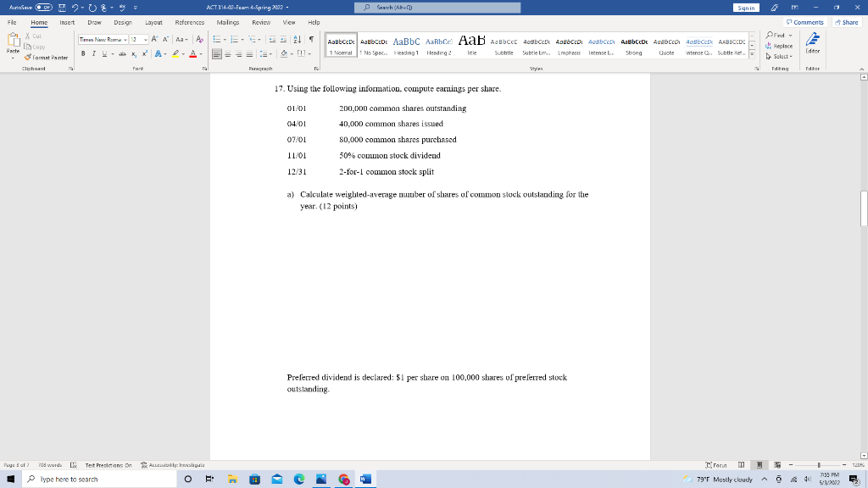Apply strikethrough to text
This screenshot has height=488, width=868.
click(122, 53)
